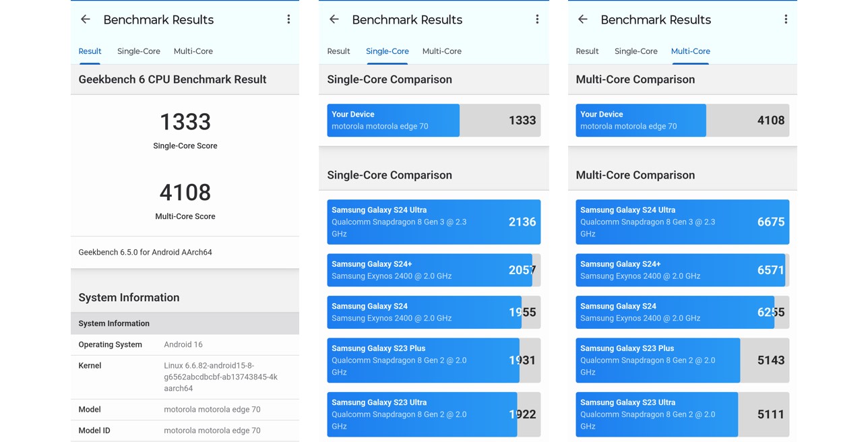Click the back arrow on the Multi-Core screen
868x442 pixels.
pos(582,20)
